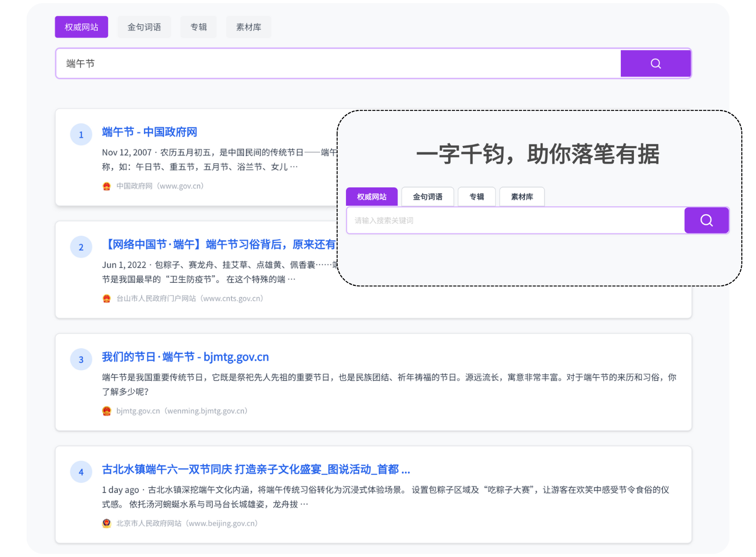The width and height of the screenshot is (756, 557).
Task: Switch to the top 金句词语 tab
Action: [144, 27]
